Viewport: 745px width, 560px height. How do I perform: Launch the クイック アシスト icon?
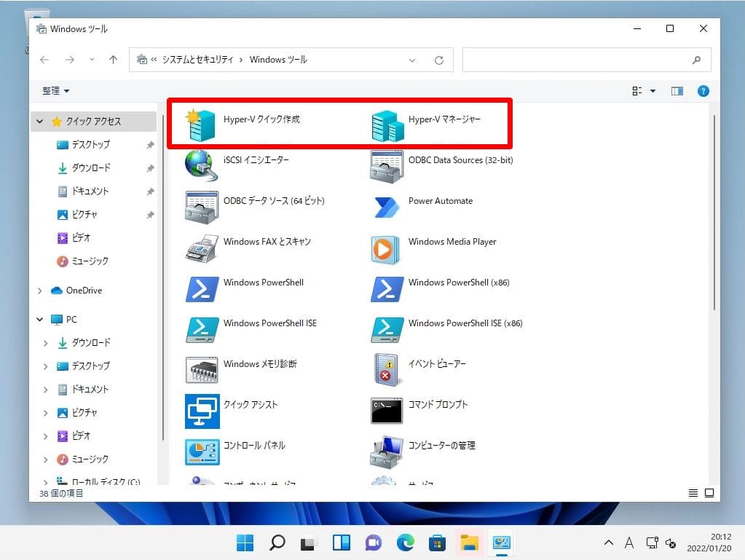(202, 411)
